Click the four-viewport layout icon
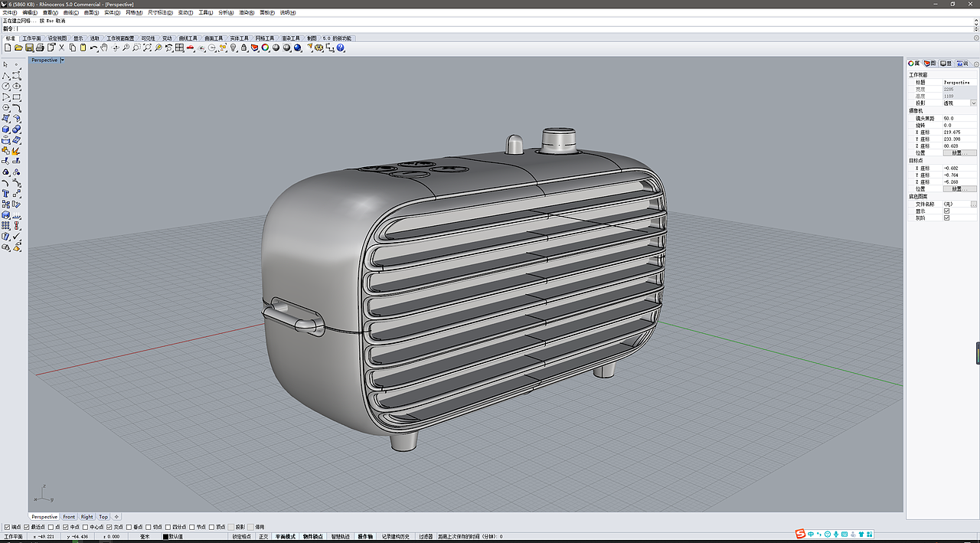This screenshot has height=543, width=980. [x=179, y=47]
